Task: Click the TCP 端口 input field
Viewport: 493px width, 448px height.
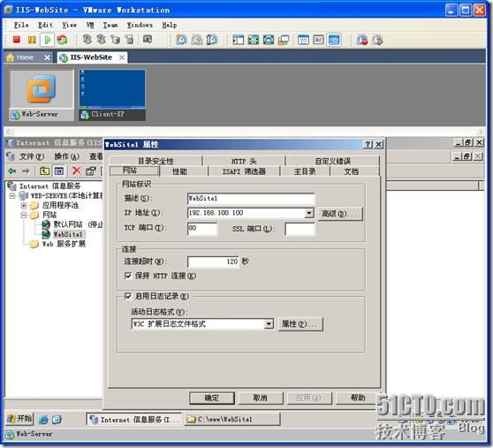Action: tap(201, 228)
